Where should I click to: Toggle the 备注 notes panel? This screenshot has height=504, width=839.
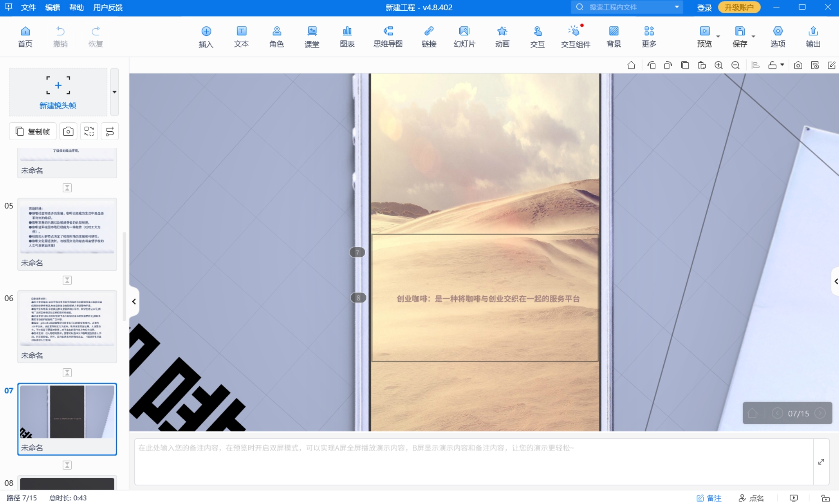[709, 498]
